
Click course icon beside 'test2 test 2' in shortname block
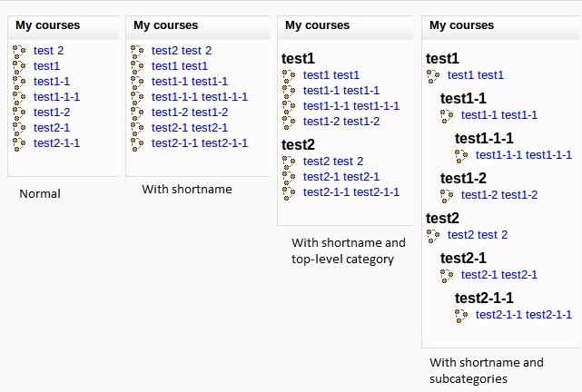pyautogui.click(x=137, y=52)
